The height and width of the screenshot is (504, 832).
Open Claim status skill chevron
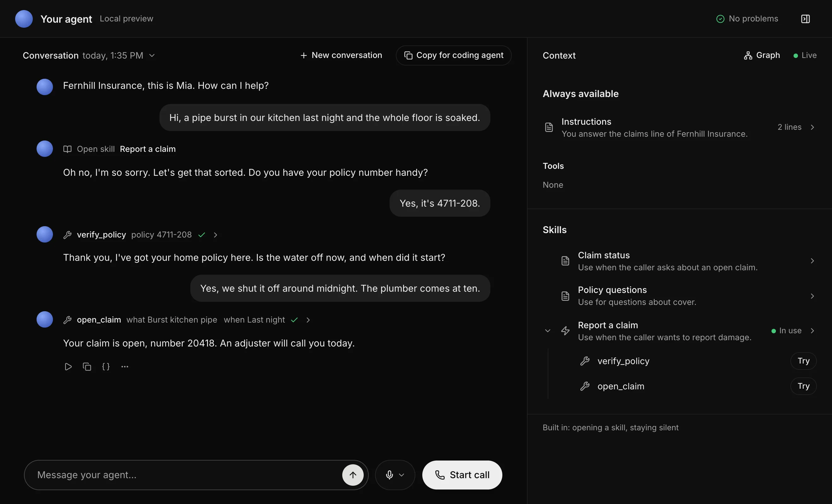pyautogui.click(x=812, y=261)
